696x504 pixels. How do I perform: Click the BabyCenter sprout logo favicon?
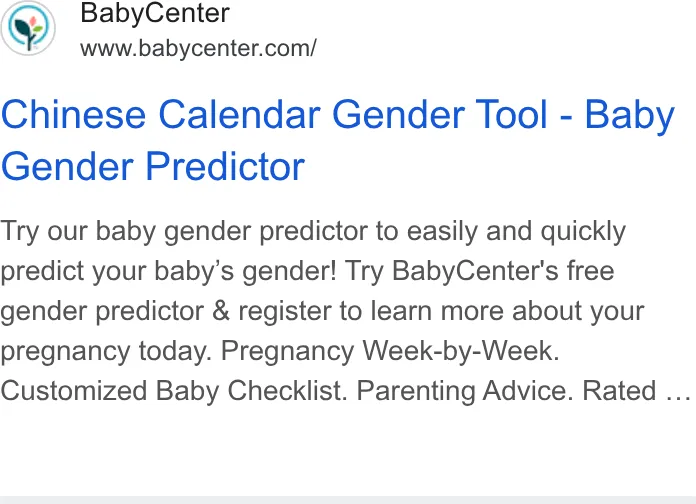[x=28, y=28]
